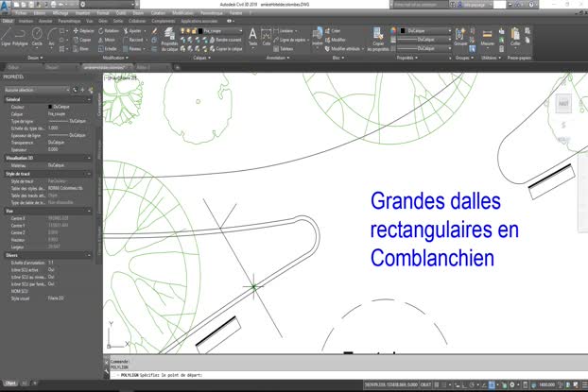
Task: Open the Format menu
Action: [103, 12]
